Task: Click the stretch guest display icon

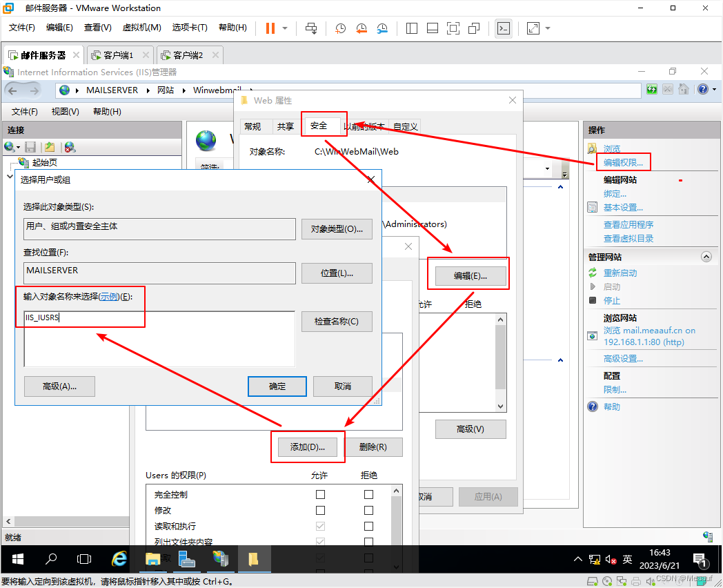Action: [x=533, y=28]
